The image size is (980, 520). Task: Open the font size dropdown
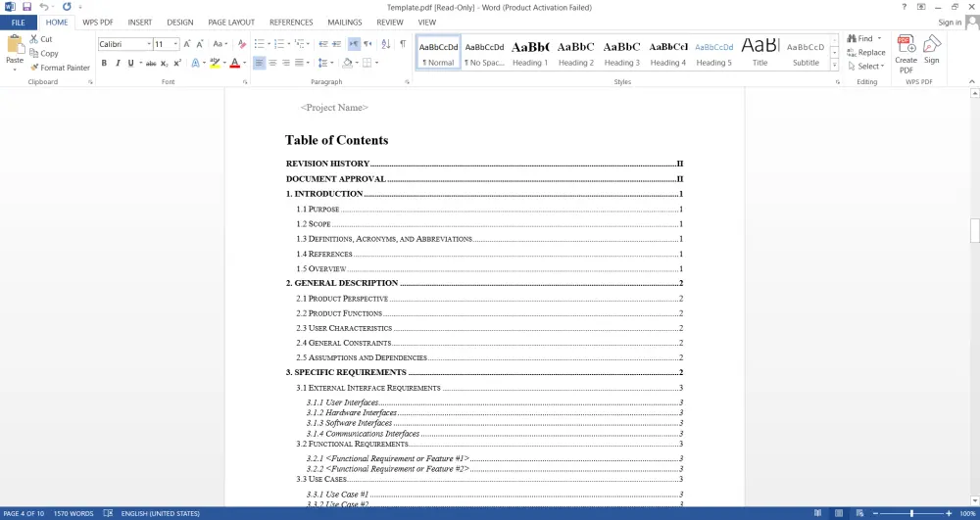(175, 44)
